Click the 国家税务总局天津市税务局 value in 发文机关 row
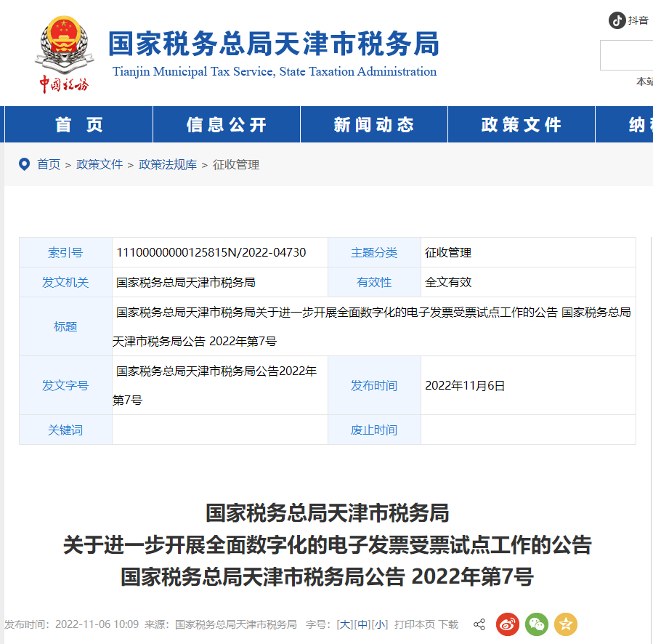Viewport: 653px width, 644px height. [186, 282]
